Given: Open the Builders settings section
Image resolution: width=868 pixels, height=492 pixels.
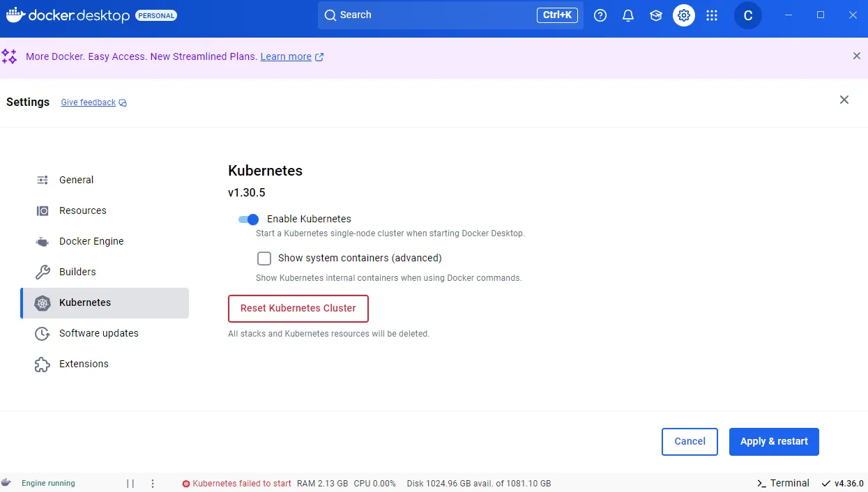Looking at the screenshot, I should 105,272.
